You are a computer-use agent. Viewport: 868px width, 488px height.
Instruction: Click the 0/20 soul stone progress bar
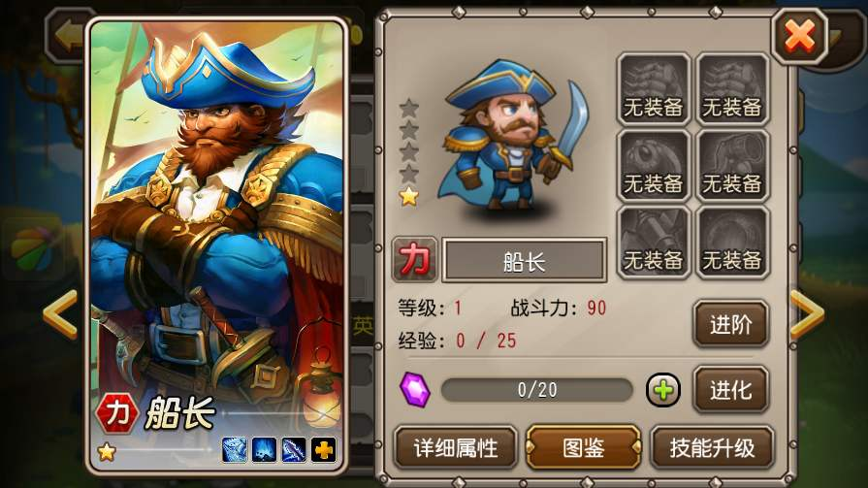(x=537, y=391)
